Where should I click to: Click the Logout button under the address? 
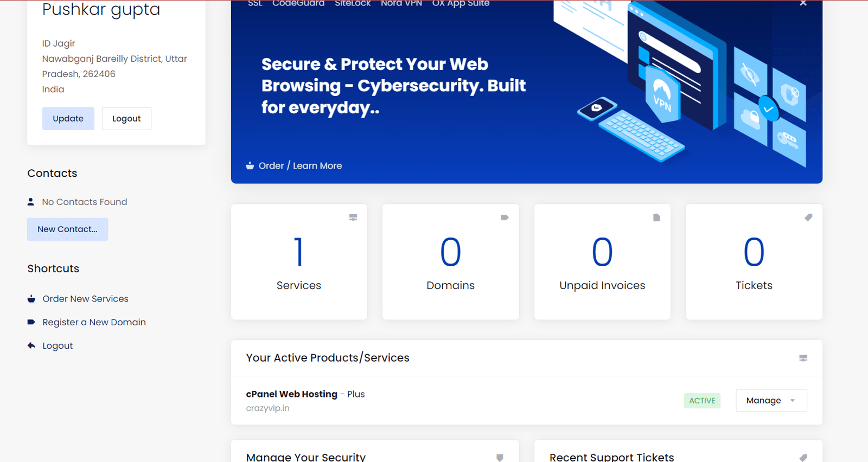coord(126,119)
